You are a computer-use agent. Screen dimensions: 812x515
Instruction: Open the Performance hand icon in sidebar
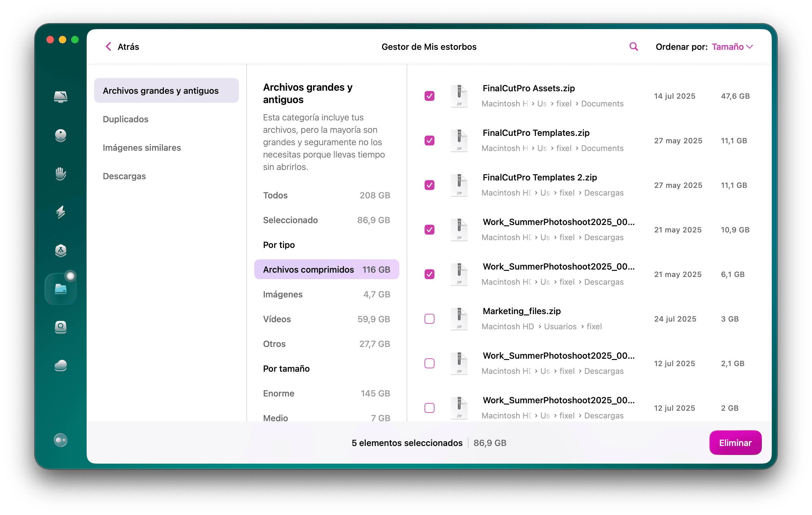[61, 174]
